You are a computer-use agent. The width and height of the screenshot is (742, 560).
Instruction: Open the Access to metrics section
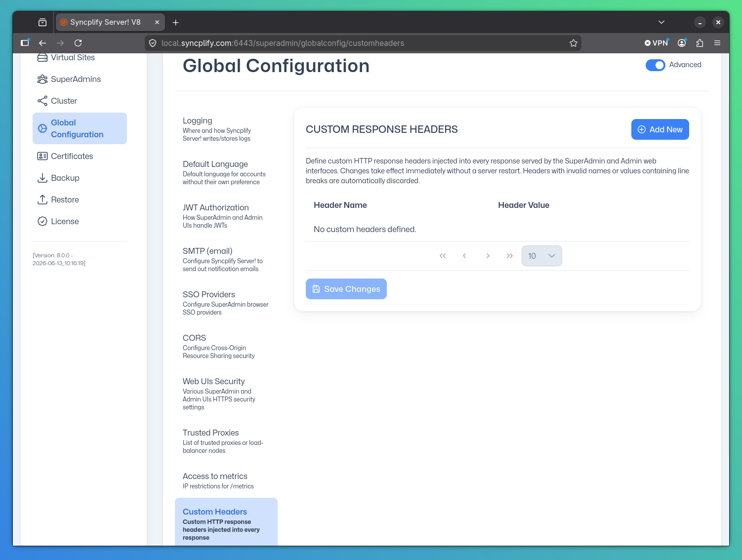[x=226, y=480]
